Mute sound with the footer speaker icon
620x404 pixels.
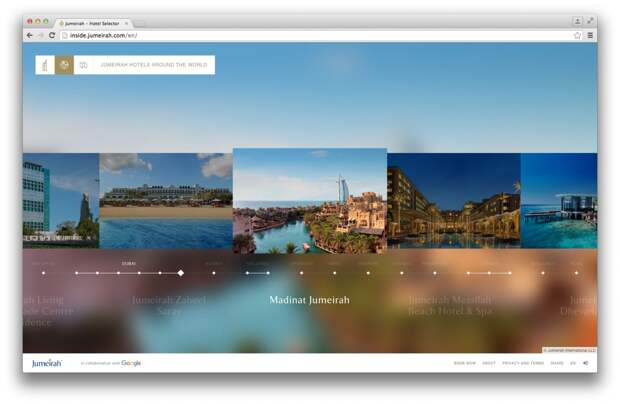pyautogui.click(x=586, y=363)
